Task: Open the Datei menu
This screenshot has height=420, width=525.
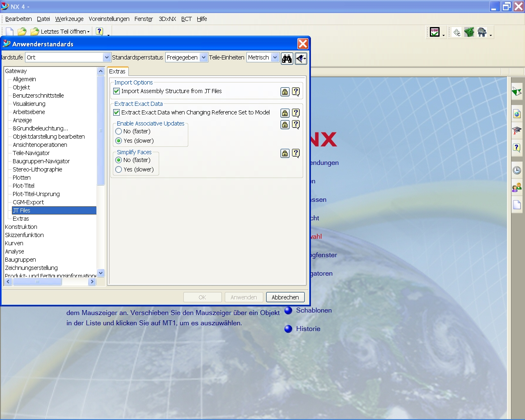Action: click(x=43, y=19)
